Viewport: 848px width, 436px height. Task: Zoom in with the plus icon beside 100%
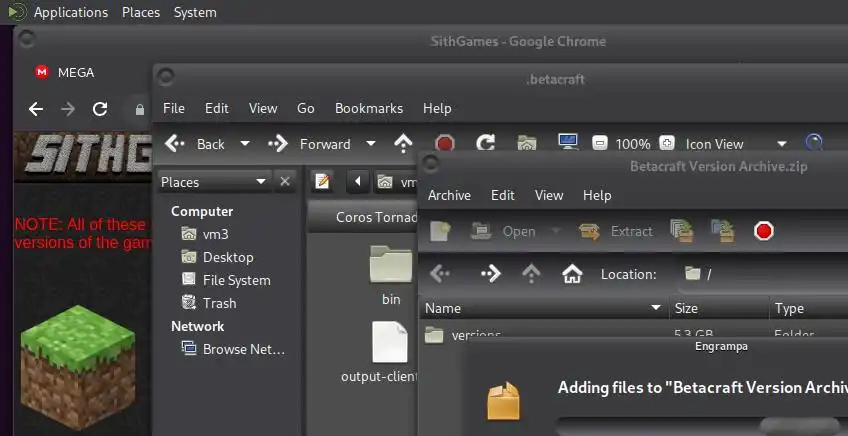click(667, 143)
